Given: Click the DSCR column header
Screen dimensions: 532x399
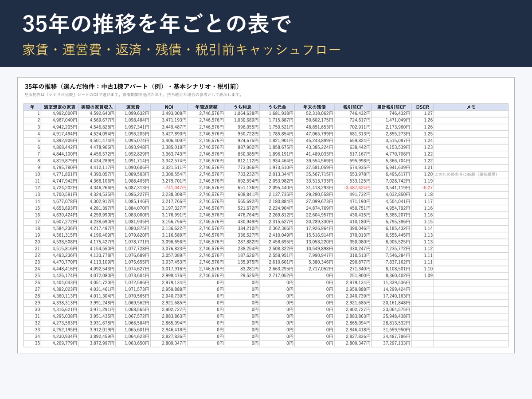Looking at the screenshot, I should pos(422,107).
